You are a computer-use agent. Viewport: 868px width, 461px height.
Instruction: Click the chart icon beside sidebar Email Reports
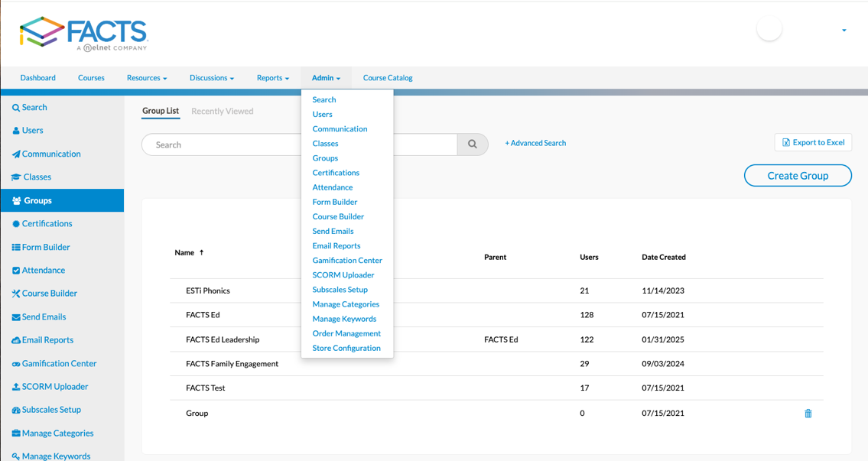coord(16,340)
